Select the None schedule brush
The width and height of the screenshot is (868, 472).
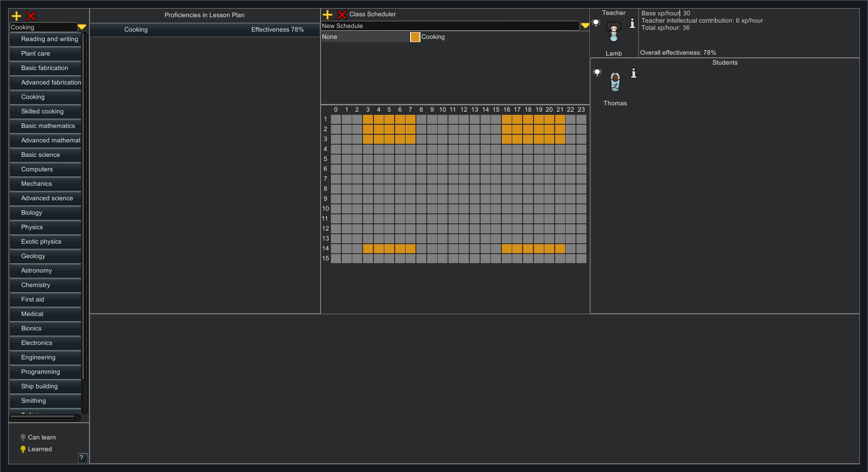(365, 37)
